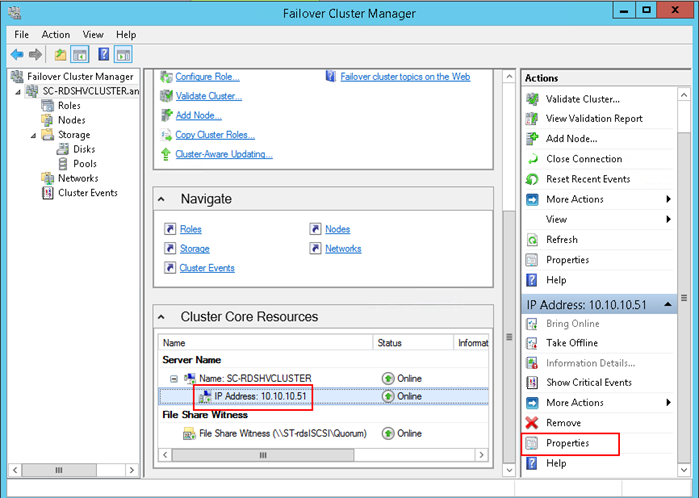Image resolution: width=699 pixels, height=498 pixels.
Task: Expand the View submenu in Actions
Action: tap(668, 219)
